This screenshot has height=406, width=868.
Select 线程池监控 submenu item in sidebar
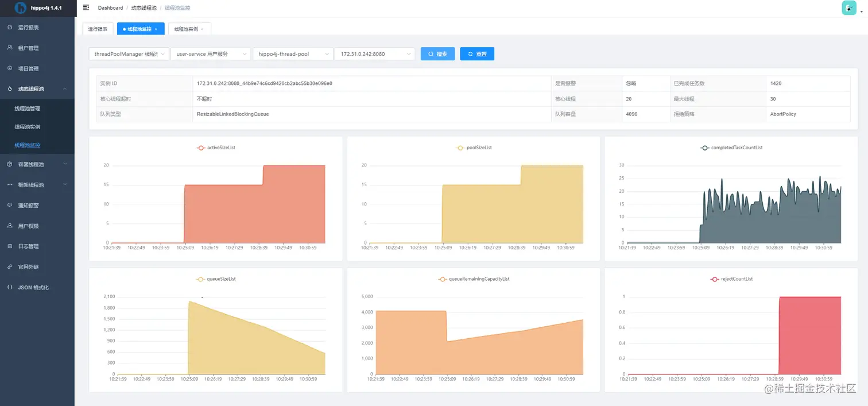click(x=37, y=145)
